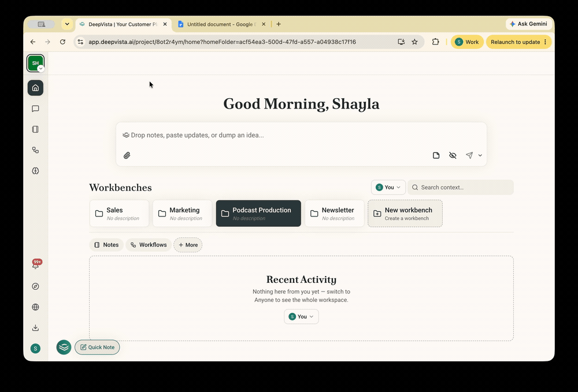Open the compass explore sidebar icon
Viewport: 578px width, 392px height.
click(35, 286)
